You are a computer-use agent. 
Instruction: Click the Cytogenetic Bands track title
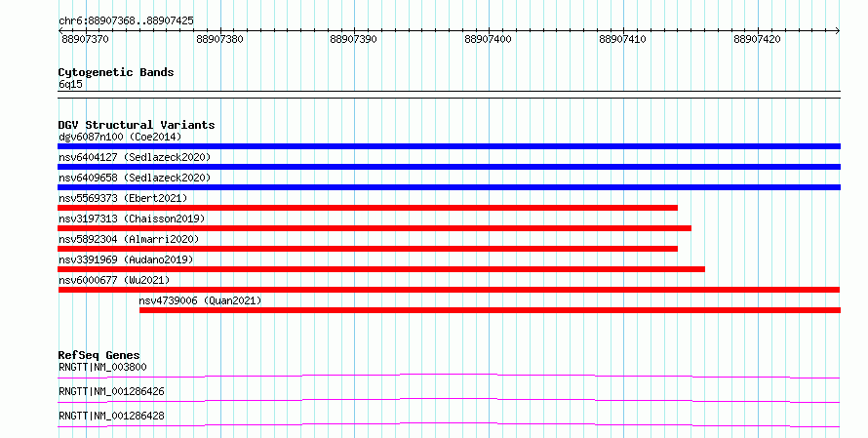[116, 72]
